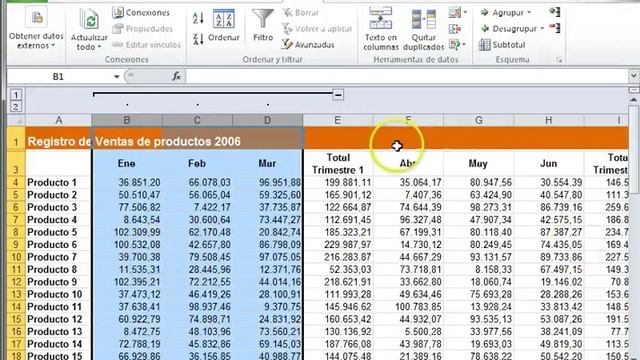Click cell with value 199.881,11
Screen dimensions: 640x360
coord(338,182)
